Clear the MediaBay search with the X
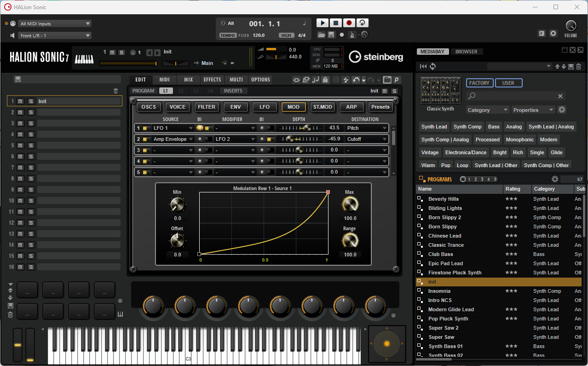Screen dimensions: 588x366 pos(560,96)
